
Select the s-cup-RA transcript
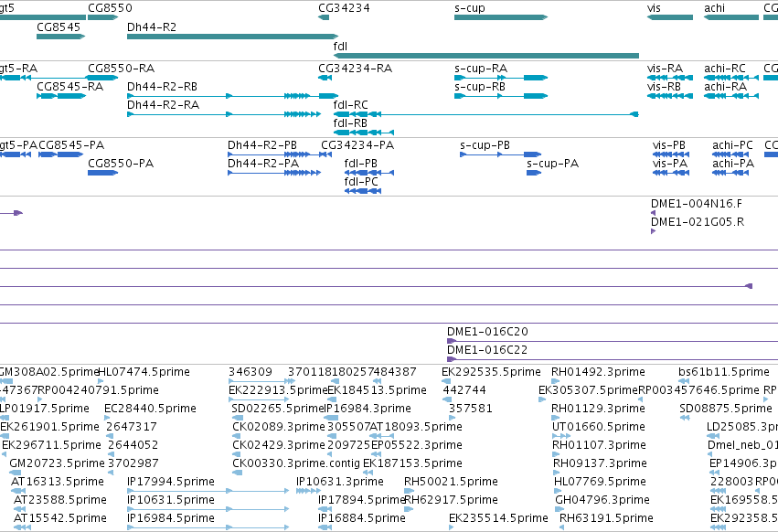[x=501, y=78]
